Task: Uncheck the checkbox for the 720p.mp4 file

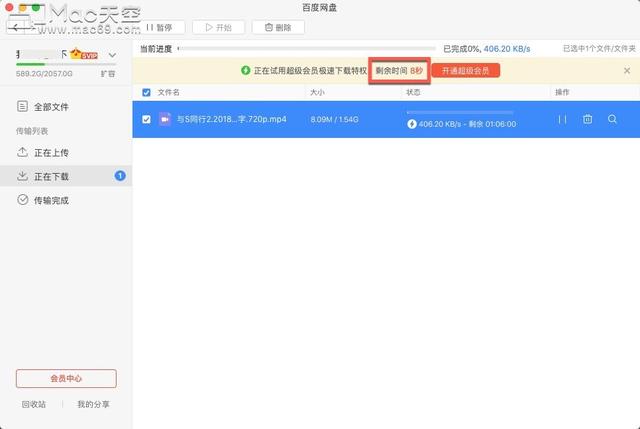Action: point(146,119)
